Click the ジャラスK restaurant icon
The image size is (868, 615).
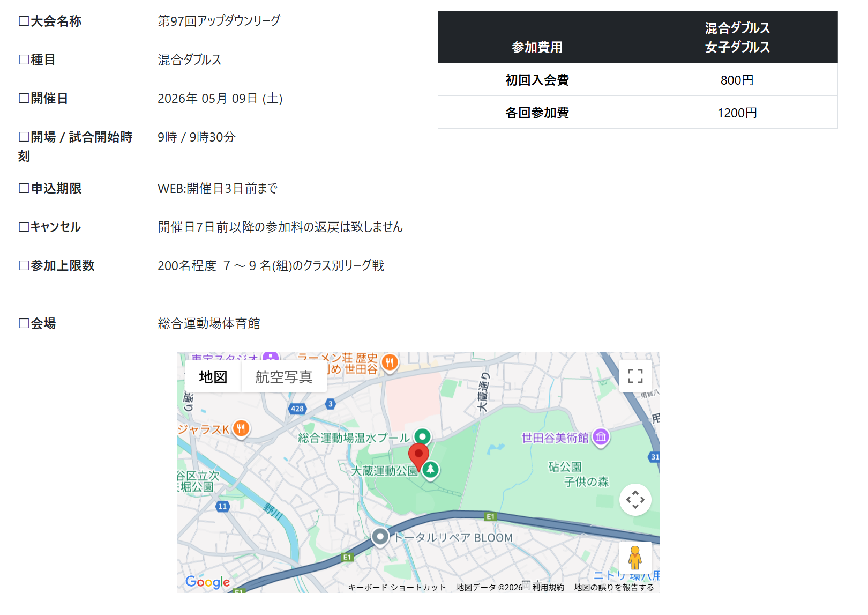point(241,428)
